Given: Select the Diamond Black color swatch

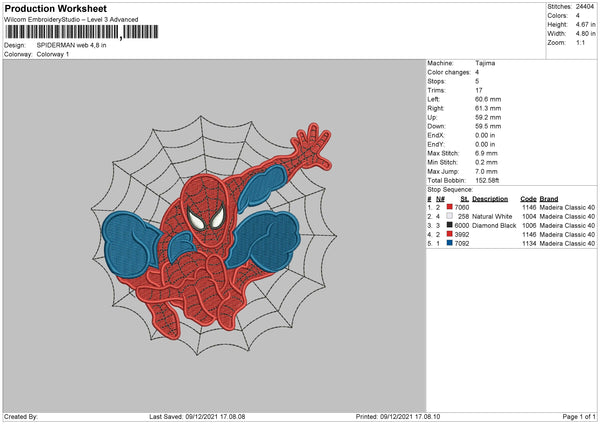Looking at the screenshot, I should [450, 225].
